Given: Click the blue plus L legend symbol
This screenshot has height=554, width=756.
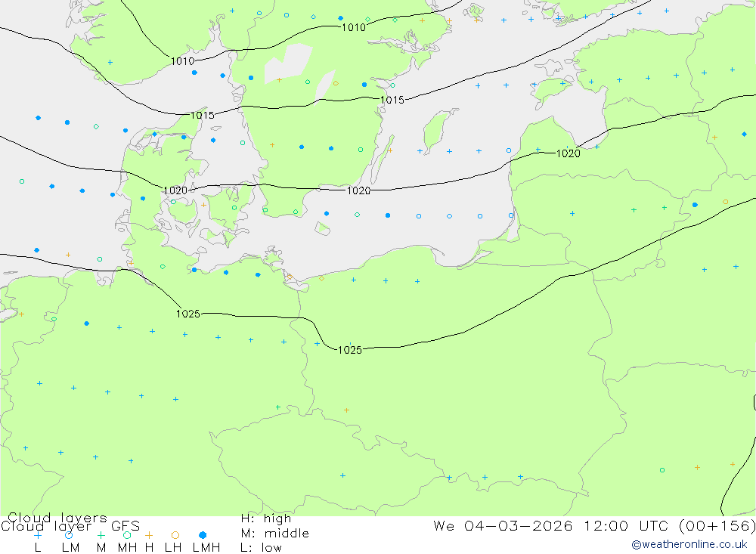Looking at the screenshot, I should pyautogui.click(x=38, y=535).
